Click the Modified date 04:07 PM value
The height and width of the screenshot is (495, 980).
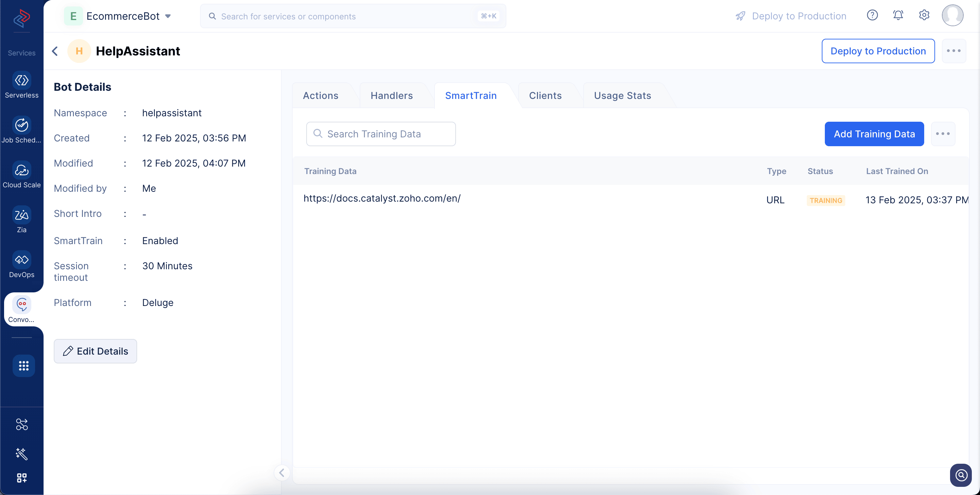pyautogui.click(x=194, y=163)
